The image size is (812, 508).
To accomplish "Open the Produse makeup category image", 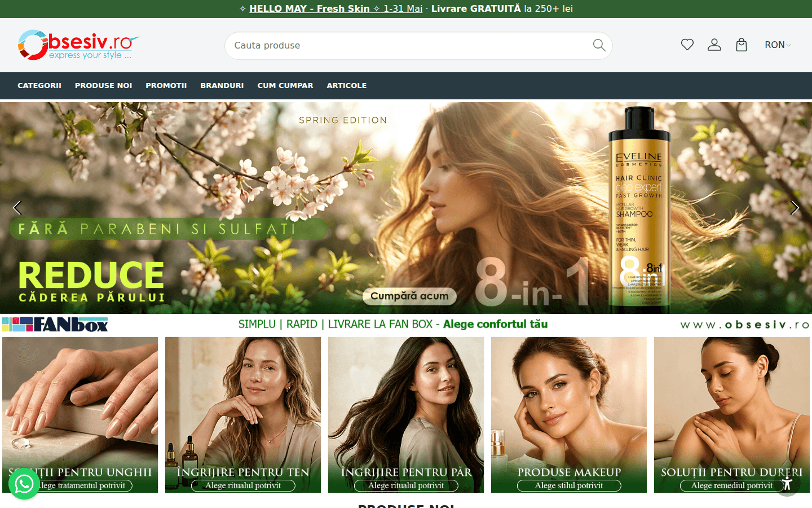I will 569,415.
